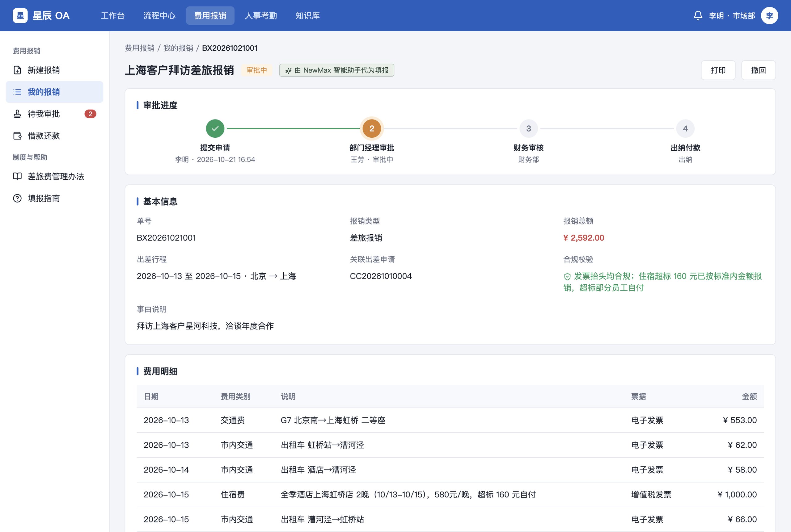Click the sparkle icon in NewMax badge

pyautogui.click(x=288, y=71)
